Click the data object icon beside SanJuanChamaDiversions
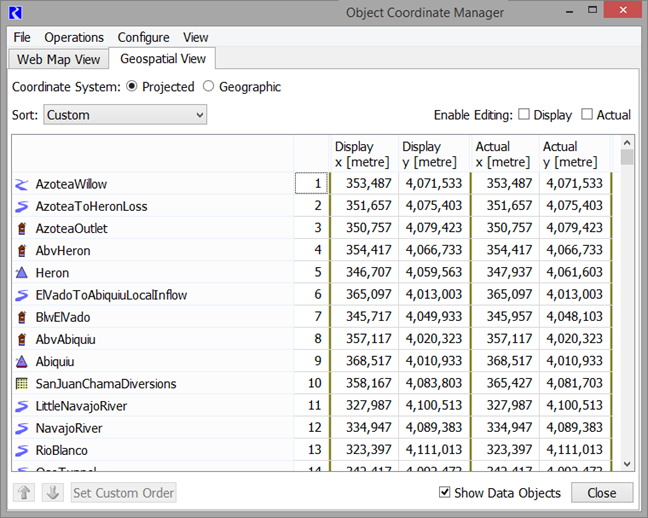Screen dimensions: 648x518 click(22, 384)
